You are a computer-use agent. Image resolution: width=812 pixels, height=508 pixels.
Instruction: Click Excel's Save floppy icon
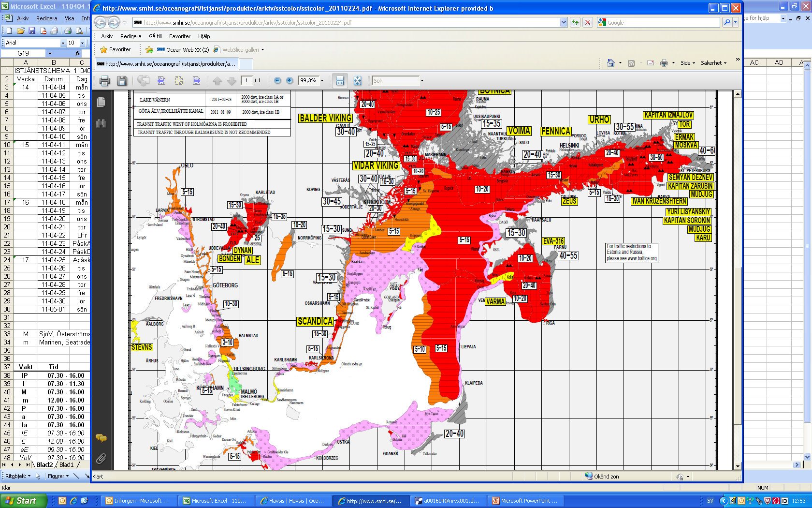32,30
